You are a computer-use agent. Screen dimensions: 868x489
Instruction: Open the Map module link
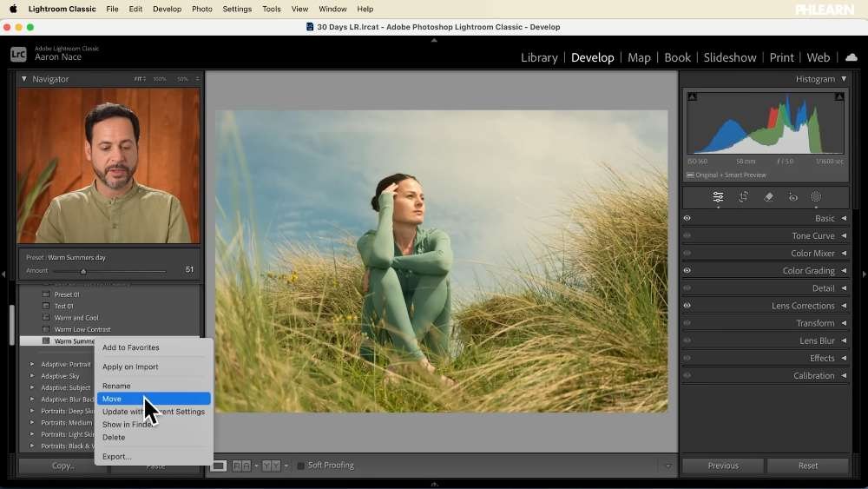pyautogui.click(x=639, y=57)
